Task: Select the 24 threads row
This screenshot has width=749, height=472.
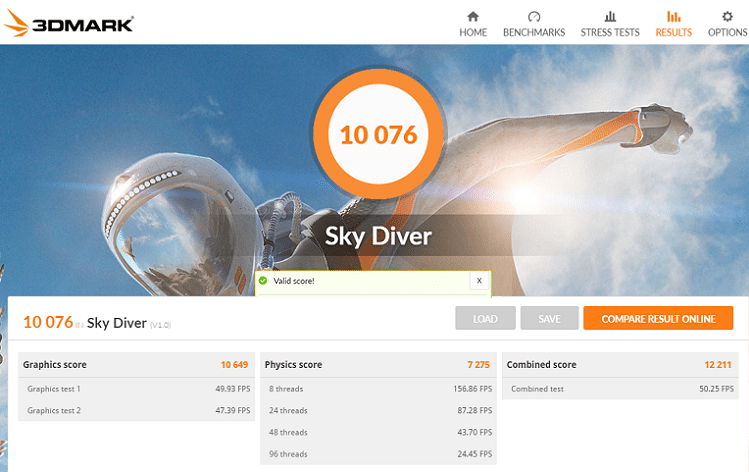Action: pos(378,410)
